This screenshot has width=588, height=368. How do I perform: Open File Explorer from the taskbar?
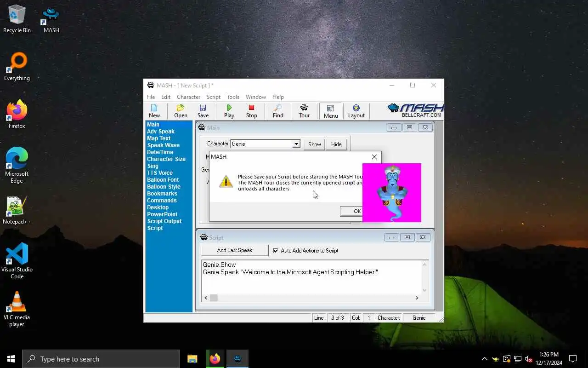(x=192, y=359)
